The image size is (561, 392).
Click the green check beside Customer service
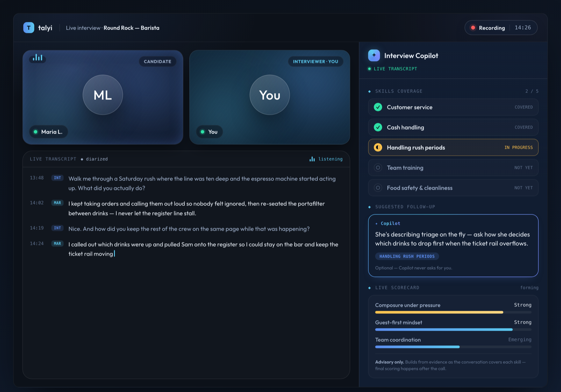(378, 107)
